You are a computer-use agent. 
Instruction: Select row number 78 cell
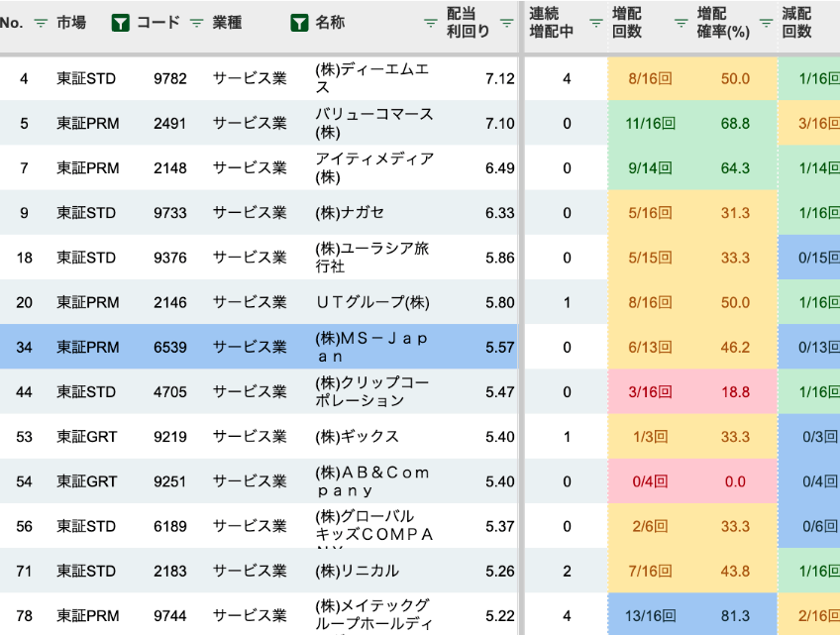[x=24, y=616]
